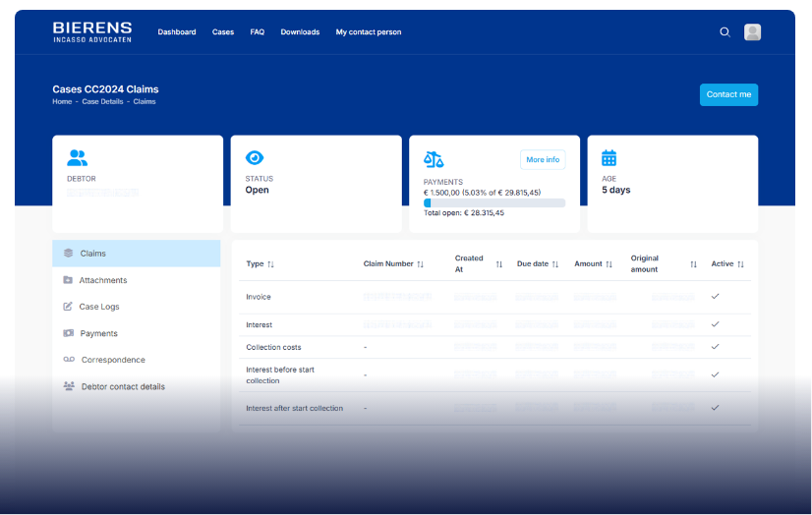Click Active checkmark in Interest row
The width and height of the screenshot is (812, 515).
pos(715,324)
